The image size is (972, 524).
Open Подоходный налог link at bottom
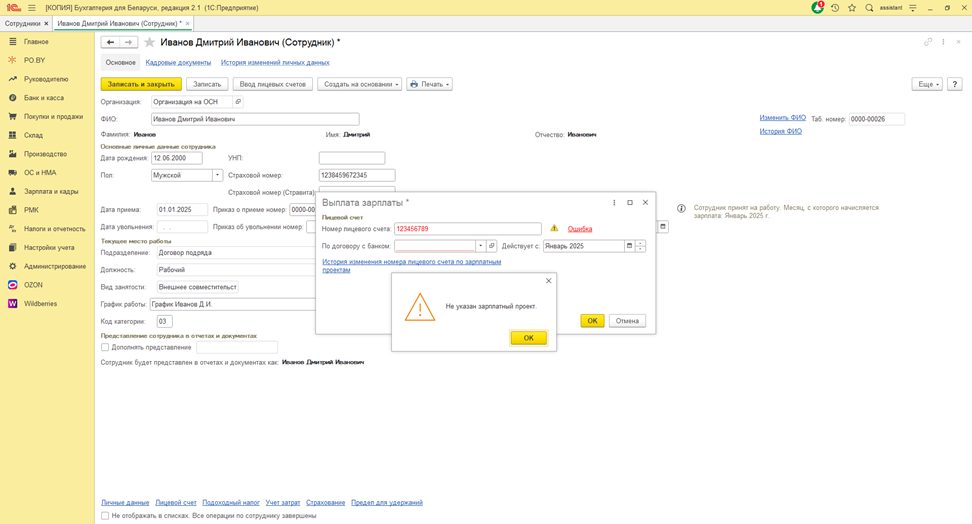tap(231, 502)
